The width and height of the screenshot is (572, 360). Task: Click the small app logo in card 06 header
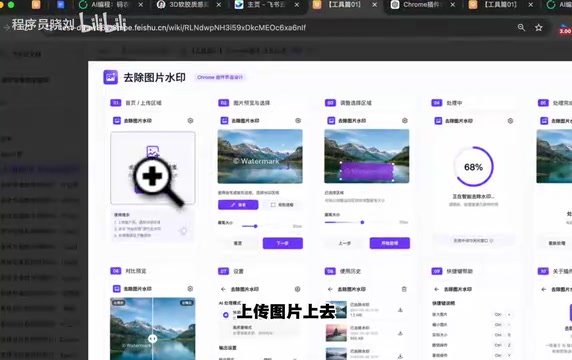(116, 289)
